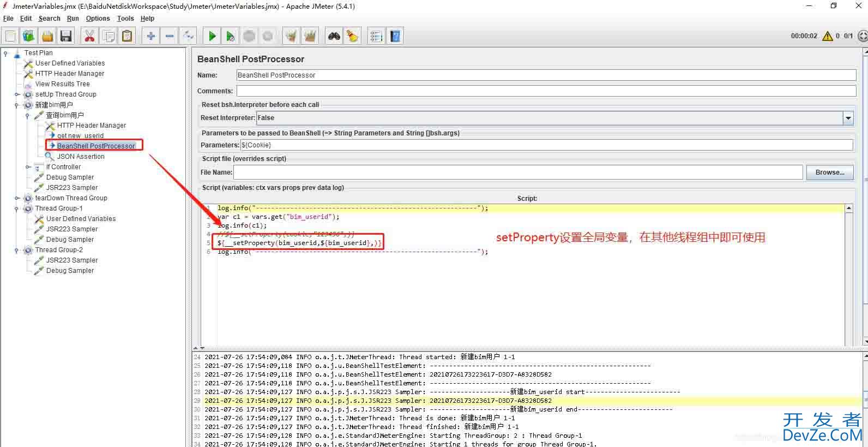Collapse the 查询bim用户 sampler node
Screen dimensions: 868x447
coord(27,115)
